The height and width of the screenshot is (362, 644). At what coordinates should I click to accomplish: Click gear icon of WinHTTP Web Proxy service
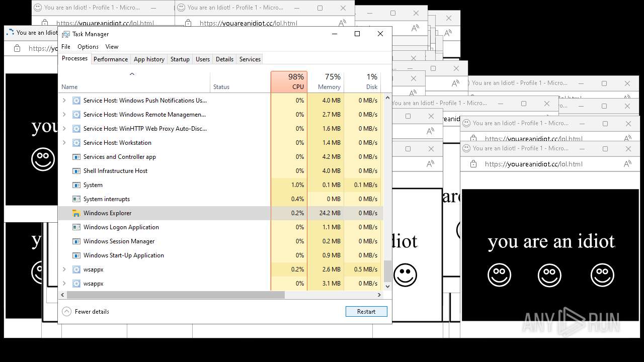pyautogui.click(x=76, y=129)
